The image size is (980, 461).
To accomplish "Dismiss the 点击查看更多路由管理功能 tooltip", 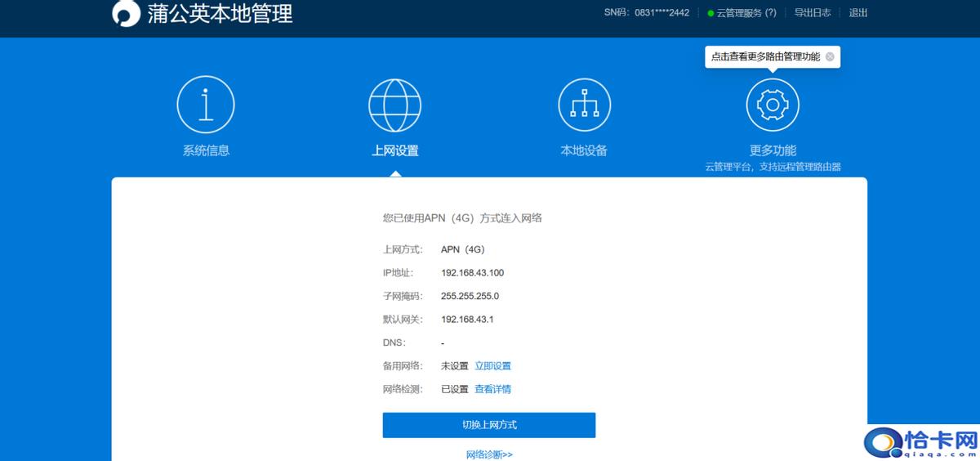I will point(830,57).
